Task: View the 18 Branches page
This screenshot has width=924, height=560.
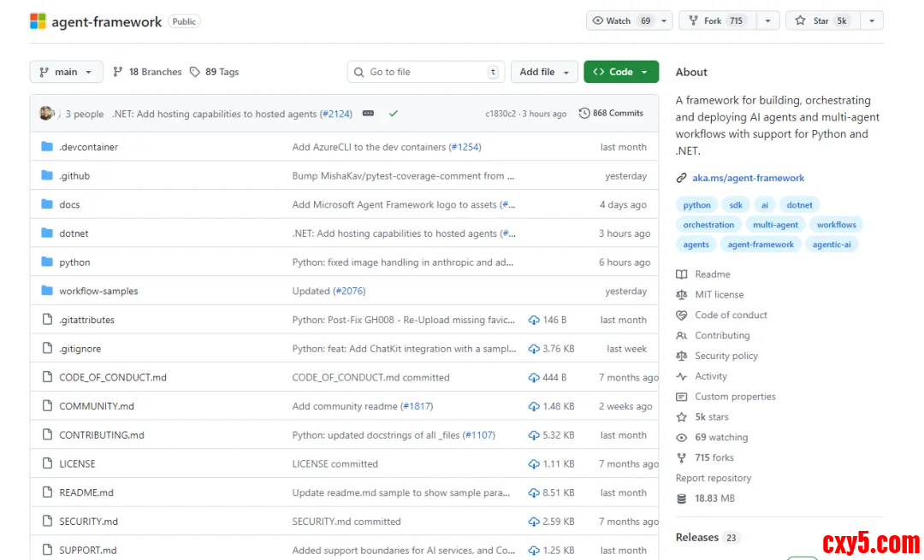Action: (x=147, y=72)
